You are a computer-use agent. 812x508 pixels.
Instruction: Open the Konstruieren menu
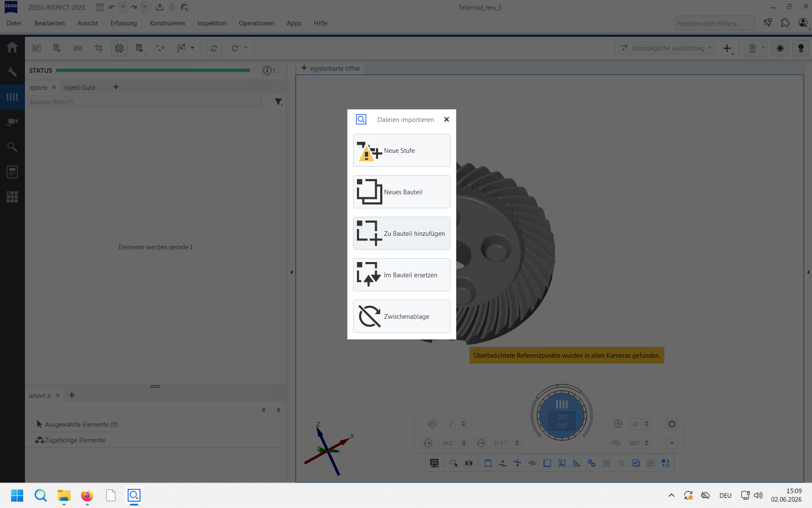(x=167, y=23)
